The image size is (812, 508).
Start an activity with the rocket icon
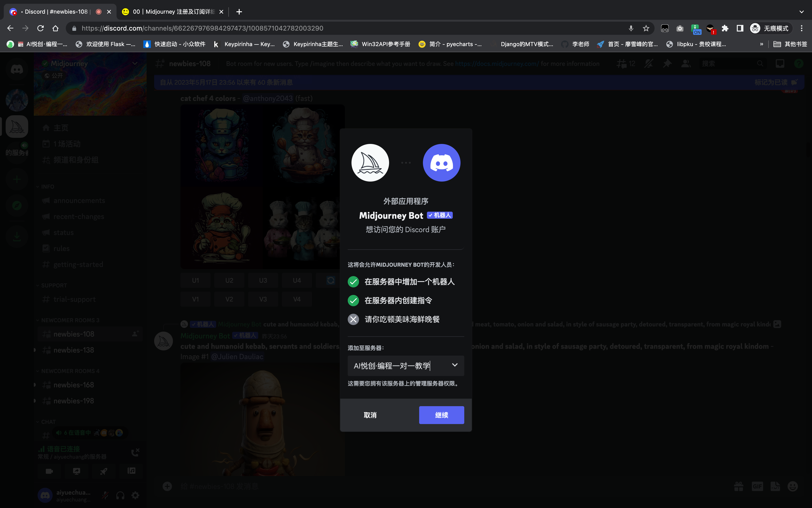point(104,471)
